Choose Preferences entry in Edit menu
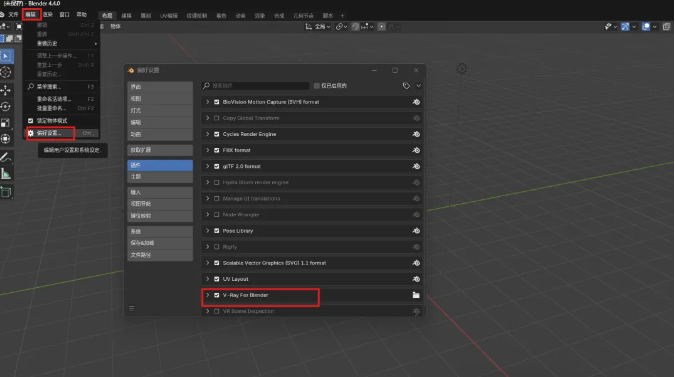 tap(62, 133)
